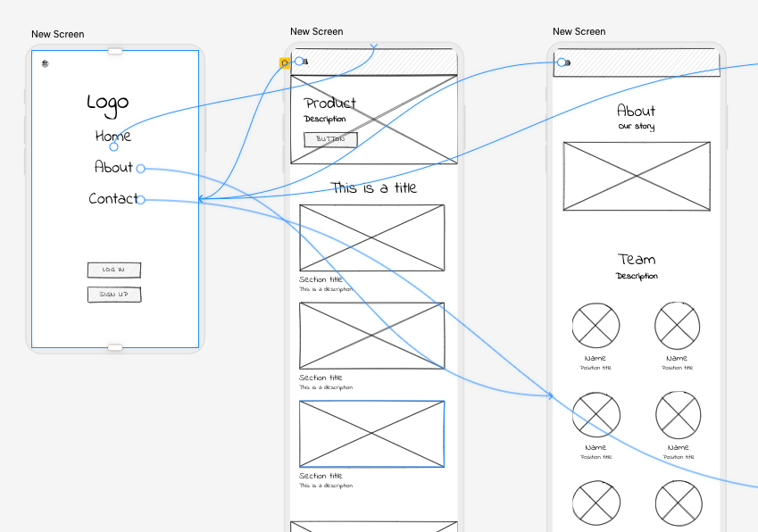Select the yellow flow-start flag on the middle screen
Image resolution: width=758 pixels, height=532 pixels.
click(285, 62)
